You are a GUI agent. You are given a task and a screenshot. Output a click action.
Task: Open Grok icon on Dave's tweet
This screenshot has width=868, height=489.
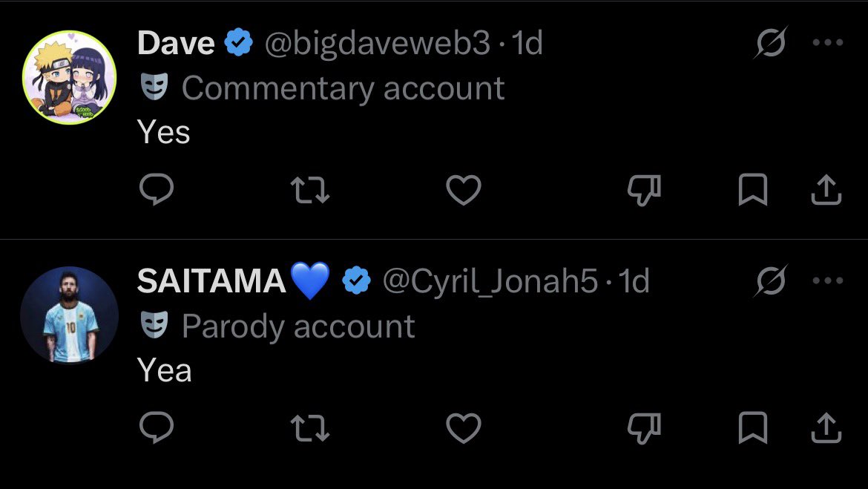pyautogui.click(x=771, y=42)
